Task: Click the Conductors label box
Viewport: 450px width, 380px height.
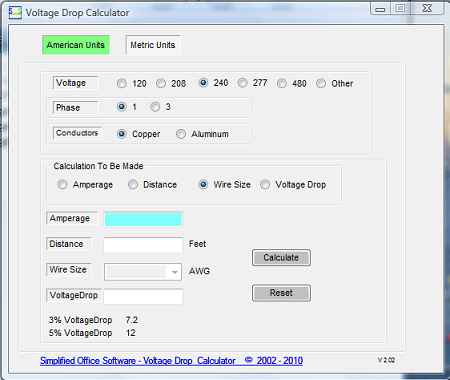Action: pos(77,133)
